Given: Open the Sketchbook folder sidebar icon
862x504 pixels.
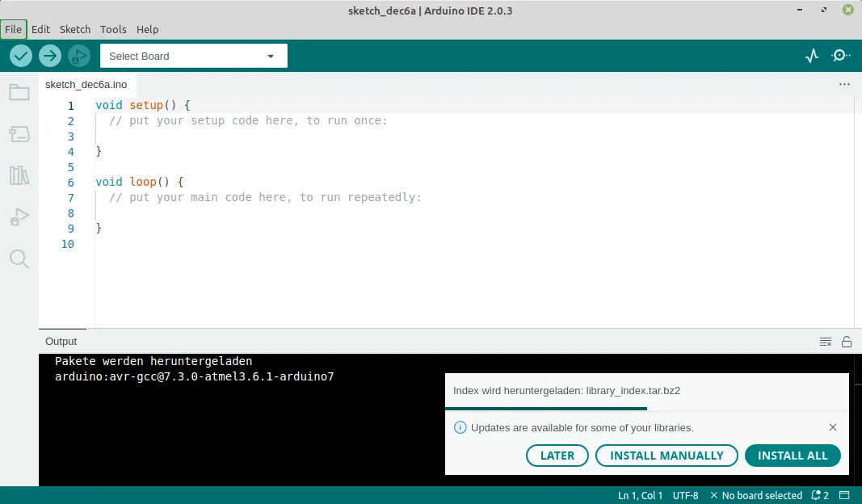Looking at the screenshot, I should click(x=19, y=92).
